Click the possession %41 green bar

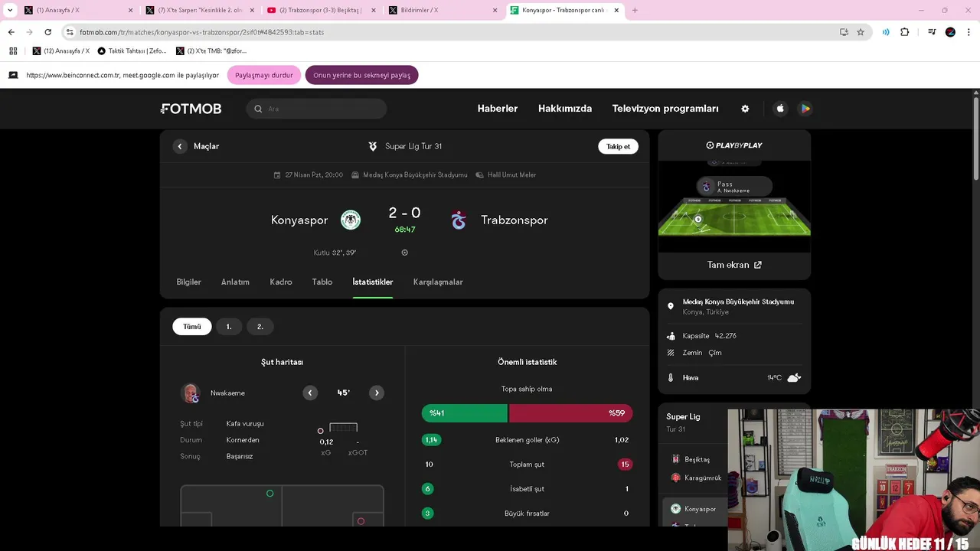[x=465, y=413]
